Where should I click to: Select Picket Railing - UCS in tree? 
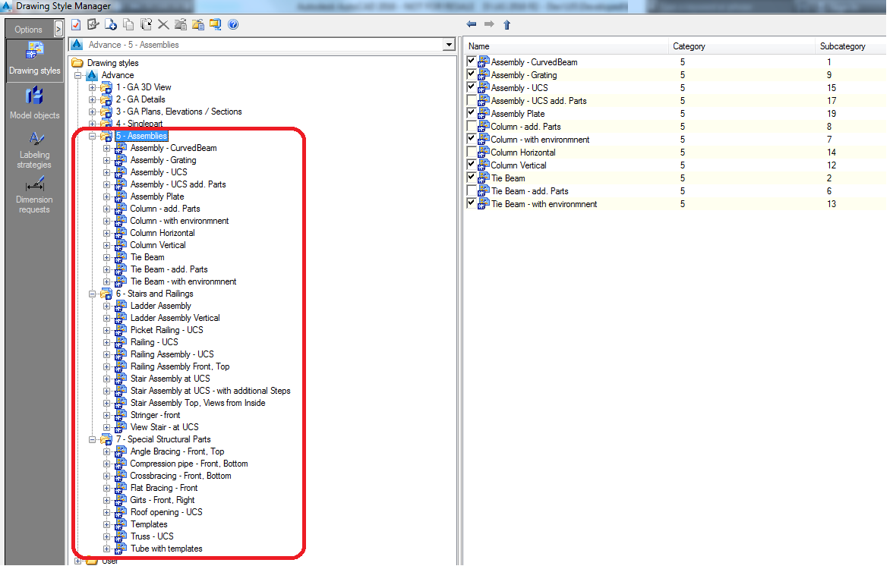click(x=167, y=330)
